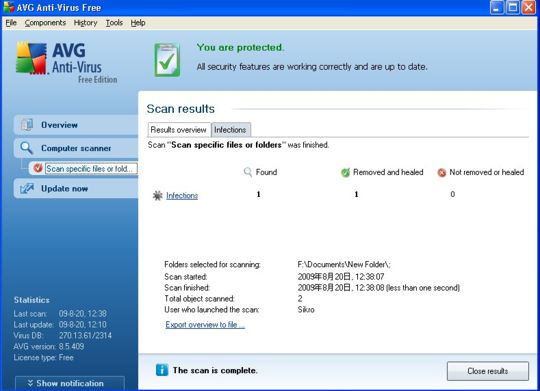Click the red Not removed or healed icon
The width and height of the screenshot is (540, 391).
tap(442, 173)
